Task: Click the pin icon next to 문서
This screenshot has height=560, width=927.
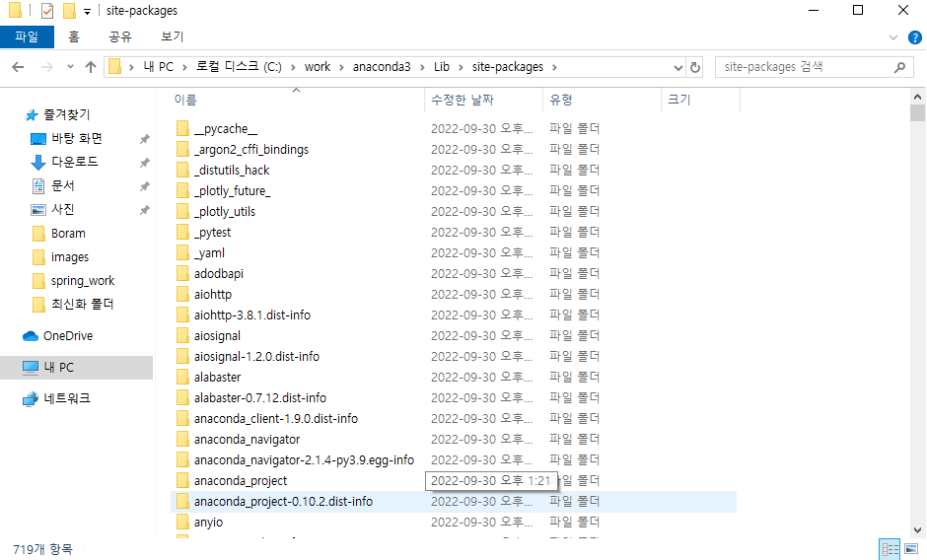Action: [x=144, y=186]
